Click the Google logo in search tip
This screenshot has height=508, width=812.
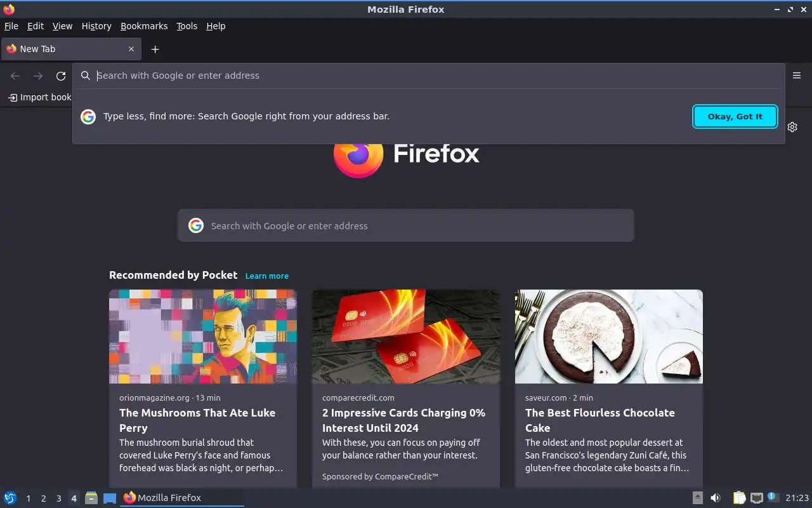point(88,116)
